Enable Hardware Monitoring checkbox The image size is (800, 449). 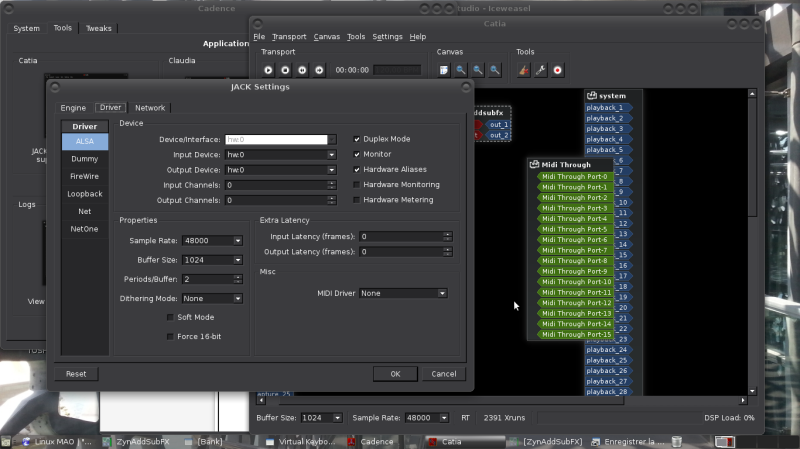[358, 185]
